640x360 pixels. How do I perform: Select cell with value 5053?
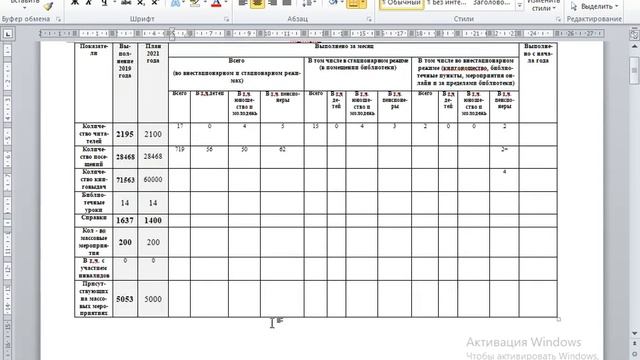(125, 299)
